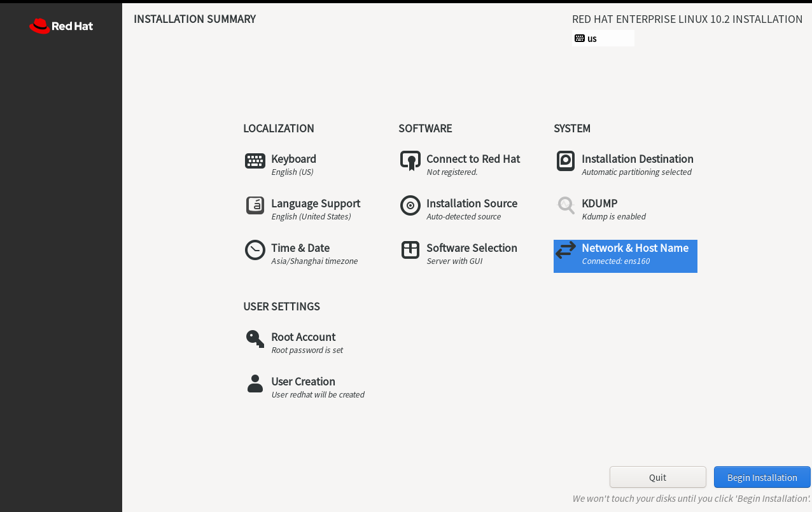Screen dimensions: 812x512
Task: Click the 'Not registered.' status text
Action: pyautogui.click(x=452, y=172)
